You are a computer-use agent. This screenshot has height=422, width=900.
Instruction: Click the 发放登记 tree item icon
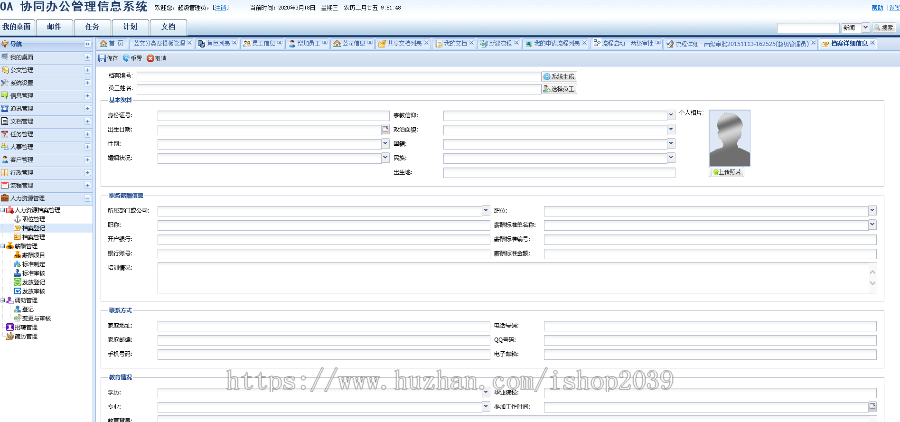point(17,282)
